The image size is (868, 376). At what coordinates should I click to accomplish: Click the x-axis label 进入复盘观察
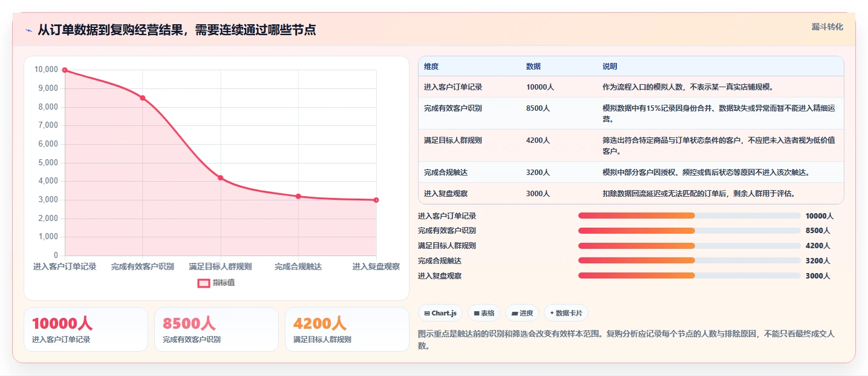(376, 266)
